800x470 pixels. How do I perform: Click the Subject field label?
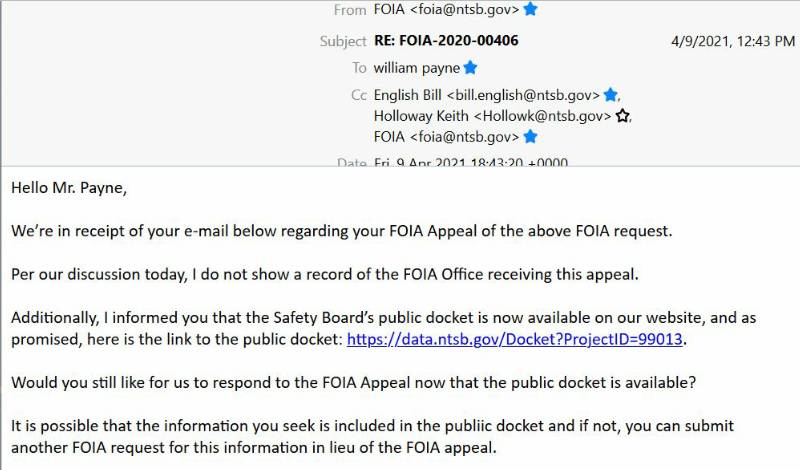pyautogui.click(x=343, y=41)
